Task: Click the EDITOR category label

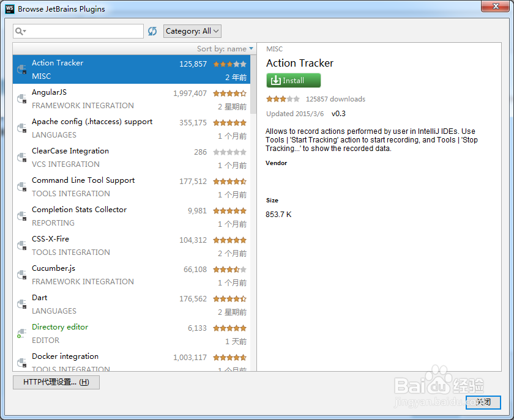Action: point(45,340)
